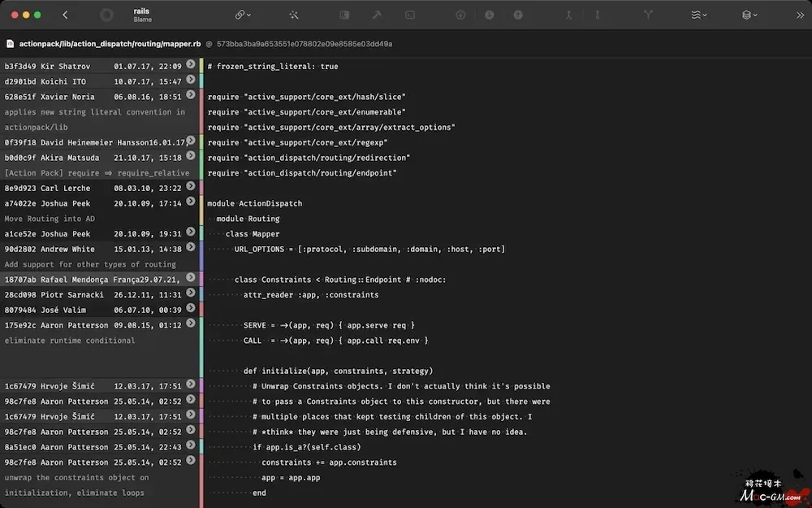Go back with the toolbar back arrow

65,15
